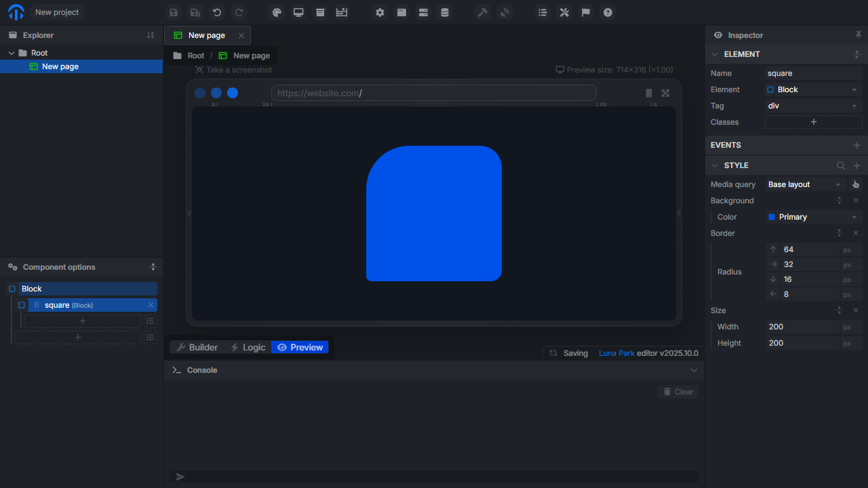Open the Element type Block dropdown
Image resolution: width=868 pixels, height=488 pixels.
point(813,89)
